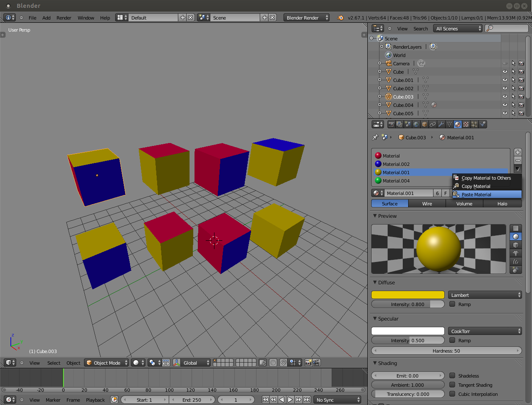Click the yellow diffuse color swatch
Screen dimensions: 532x405
408,295
